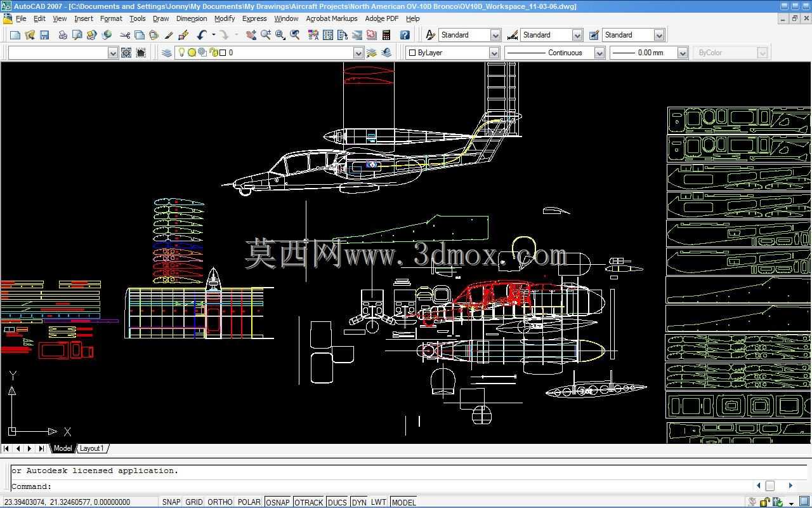Open Plot Preview icon
This screenshot has width=812, height=508.
[77, 35]
